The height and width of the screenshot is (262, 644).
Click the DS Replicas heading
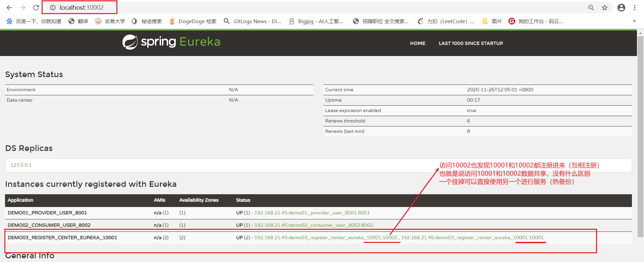(29, 148)
